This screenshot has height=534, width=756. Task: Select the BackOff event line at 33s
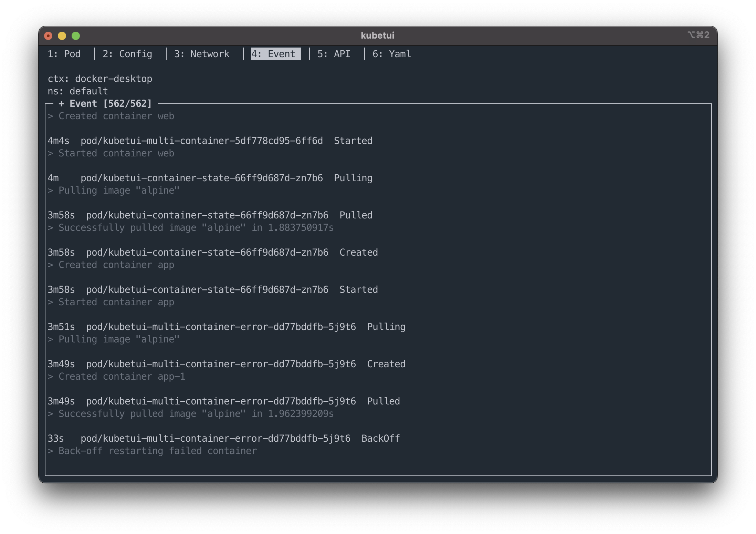pos(223,439)
